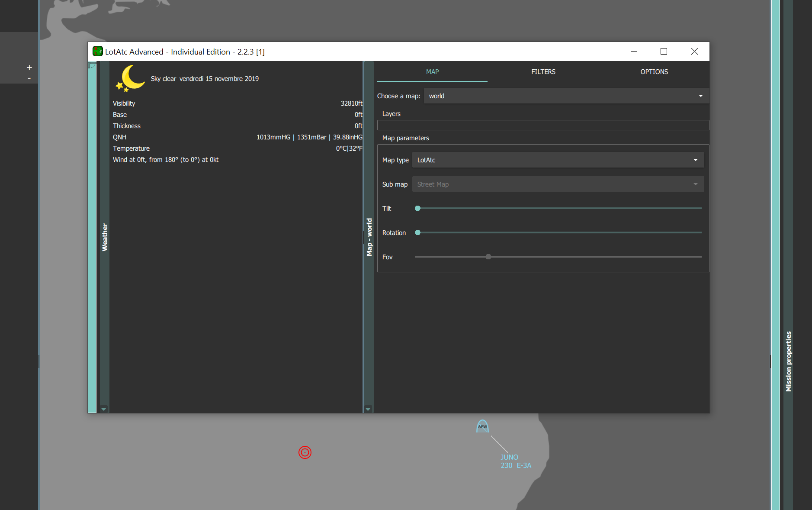Click the red target marker on map
The height and width of the screenshot is (510, 812).
[x=305, y=452]
